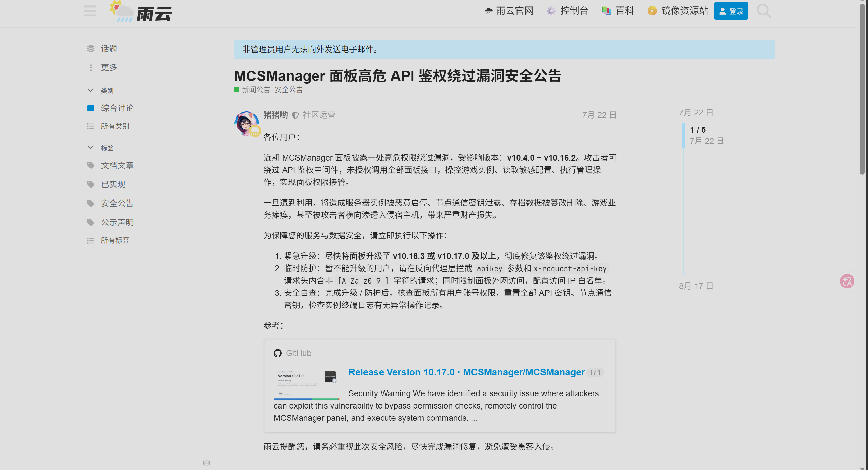Open the keyboard shortcuts icon
The width and height of the screenshot is (868, 470).
(206, 463)
